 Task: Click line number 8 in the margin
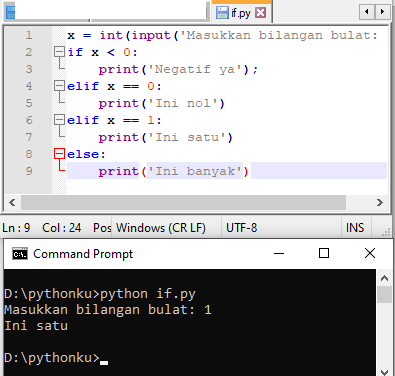coord(29,154)
